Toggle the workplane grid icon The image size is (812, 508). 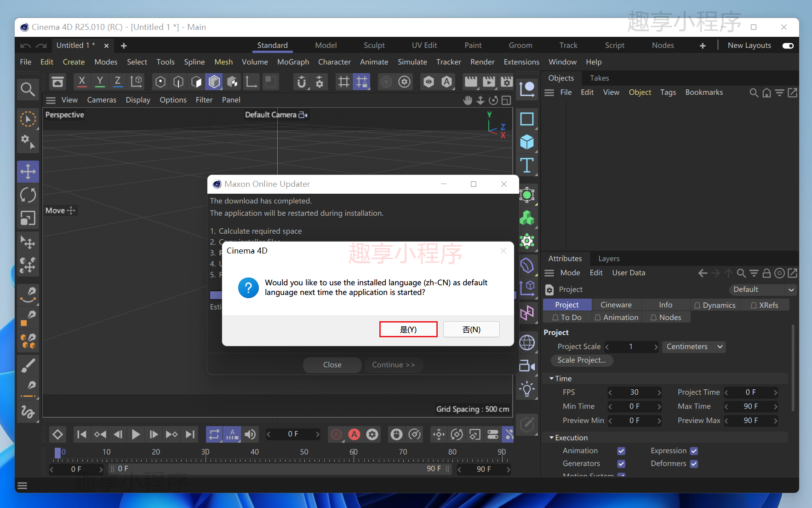point(344,82)
